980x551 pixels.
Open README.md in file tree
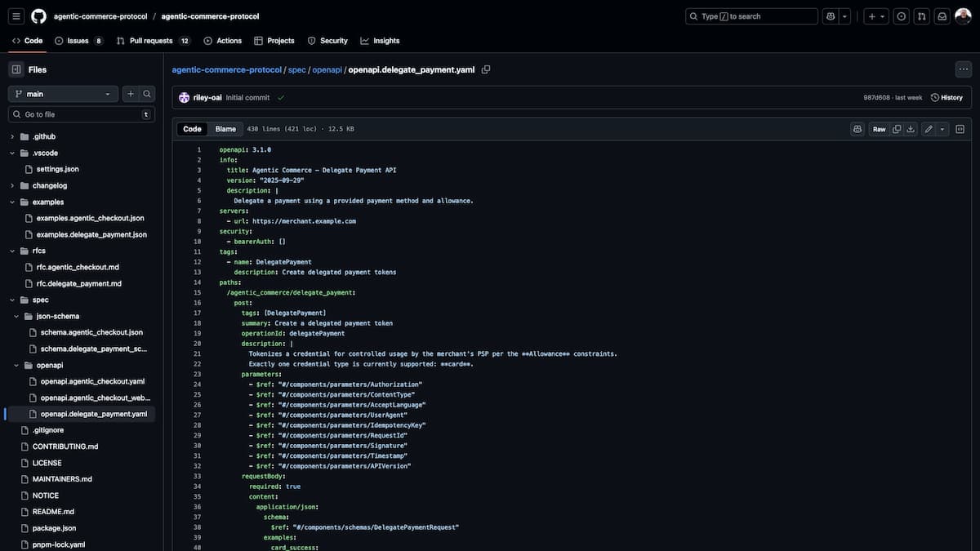(x=53, y=512)
